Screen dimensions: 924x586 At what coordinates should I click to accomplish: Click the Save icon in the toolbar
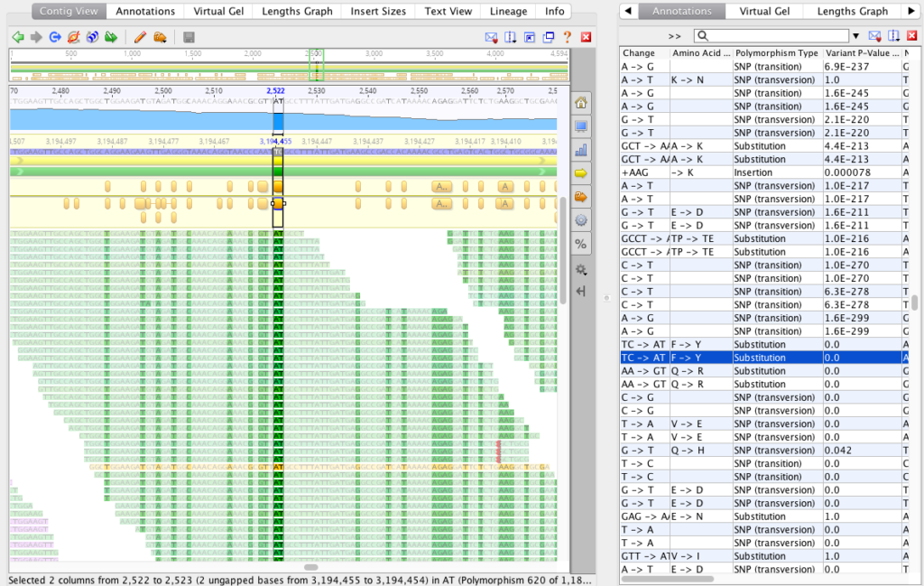click(x=187, y=37)
